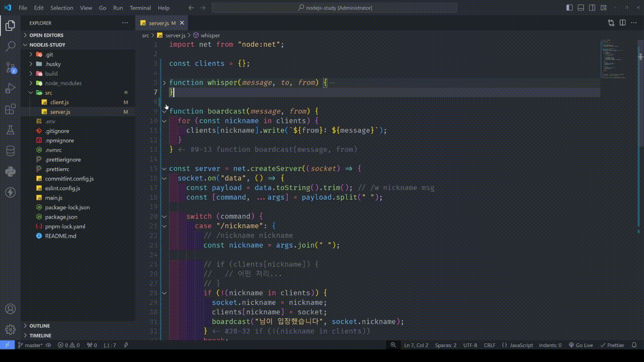Open the Manage gear icon

point(10,330)
